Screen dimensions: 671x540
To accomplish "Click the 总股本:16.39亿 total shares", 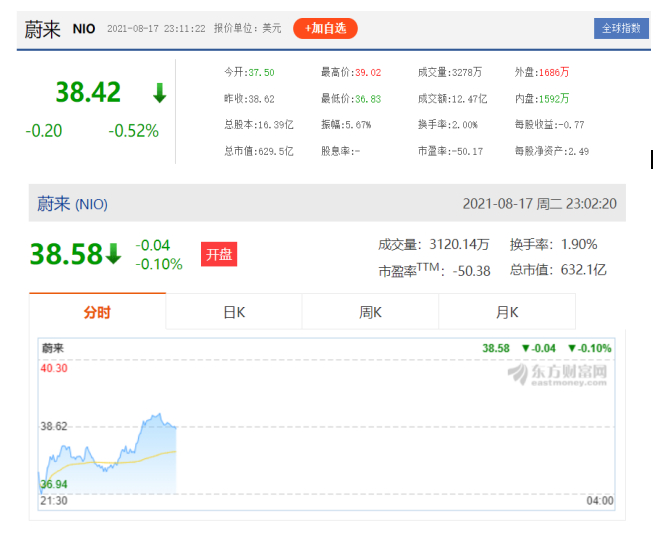I will pos(259,125).
